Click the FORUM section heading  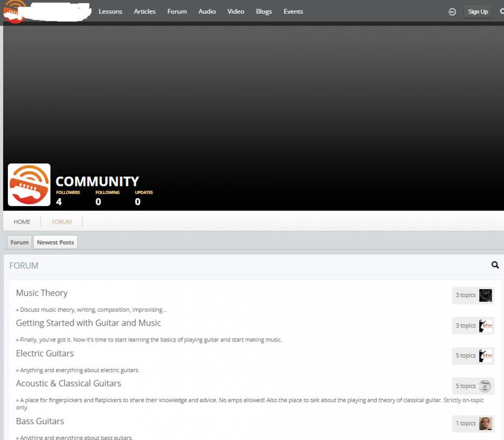(24, 265)
